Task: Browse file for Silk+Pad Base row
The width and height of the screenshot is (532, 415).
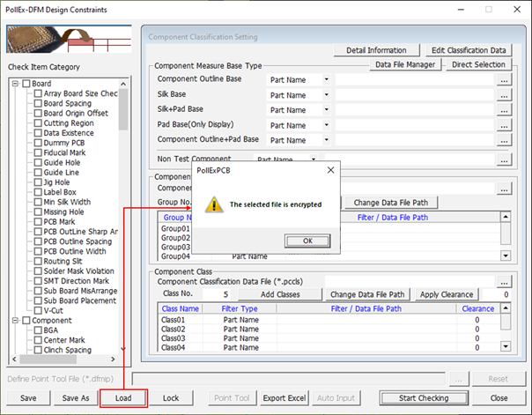Action: [x=504, y=110]
